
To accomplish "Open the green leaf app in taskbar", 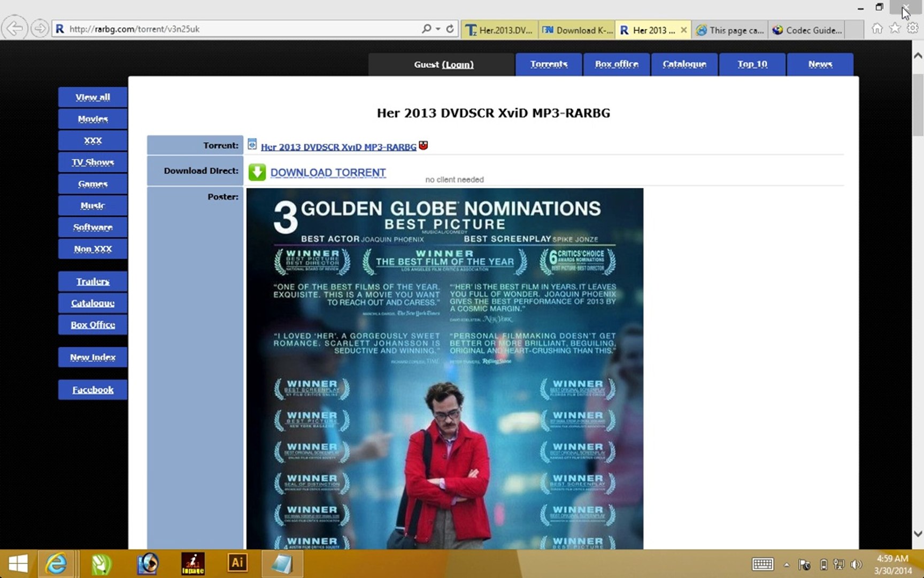I will 101,564.
